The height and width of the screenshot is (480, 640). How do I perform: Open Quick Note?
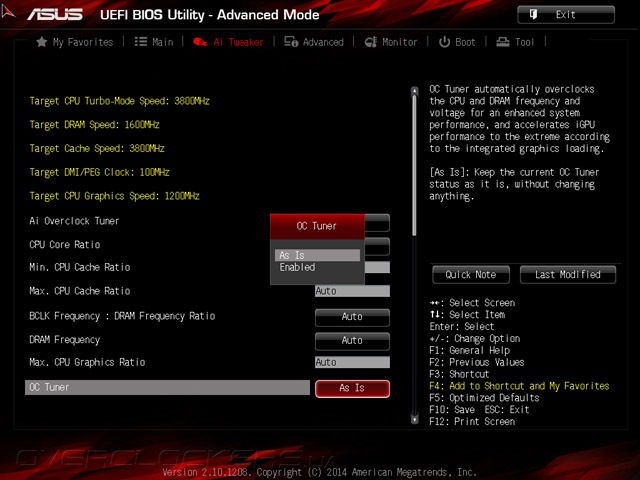(x=471, y=275)
